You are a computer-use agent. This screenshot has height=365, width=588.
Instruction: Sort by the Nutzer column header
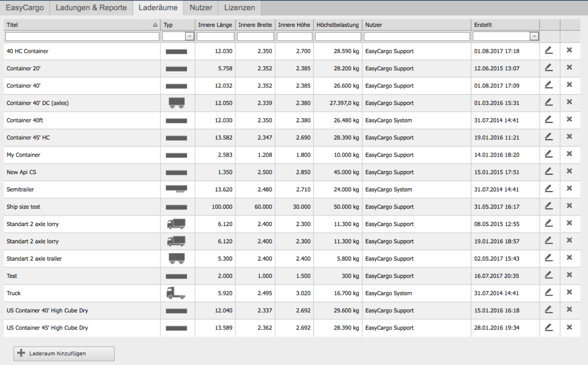pyautogui.click(x=417, y=25)
